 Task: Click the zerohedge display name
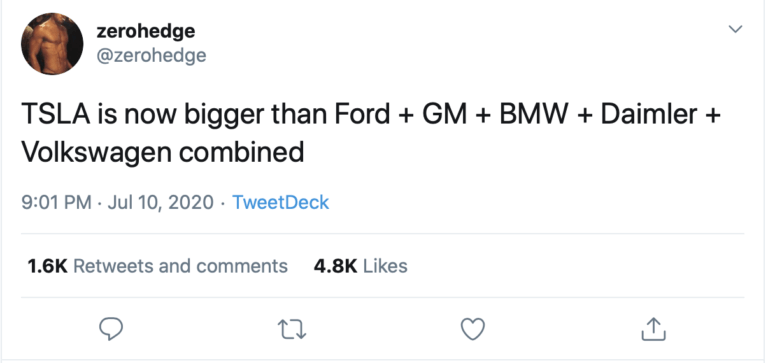click(146, 31)
